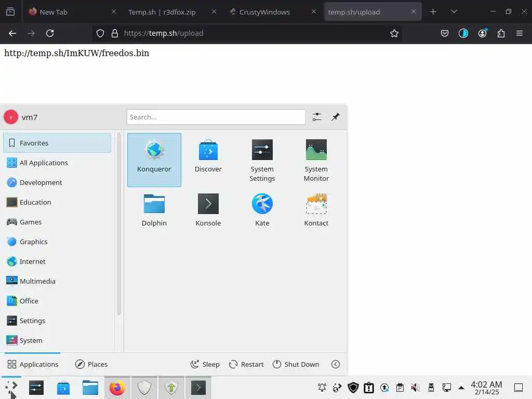The width and height of the screenshot is (532, 399).
Task: Expand hidden system tray icons
Action: pos(461,388)
